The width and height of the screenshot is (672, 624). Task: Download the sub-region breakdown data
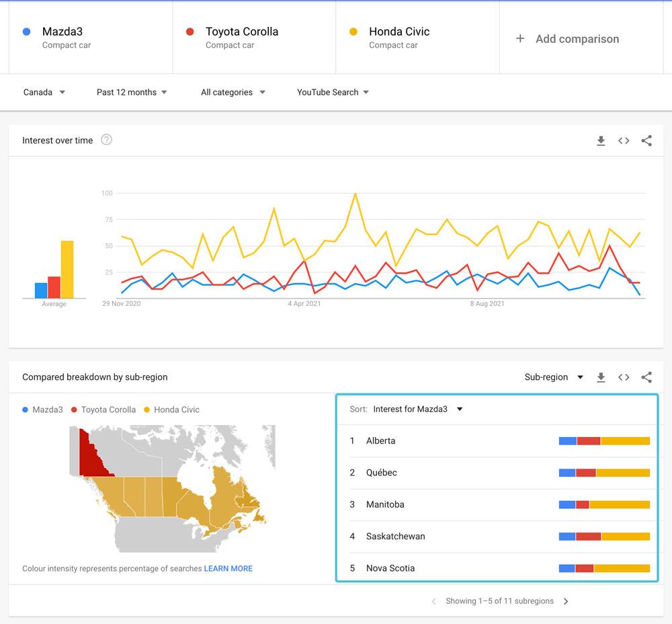point(601,377)
